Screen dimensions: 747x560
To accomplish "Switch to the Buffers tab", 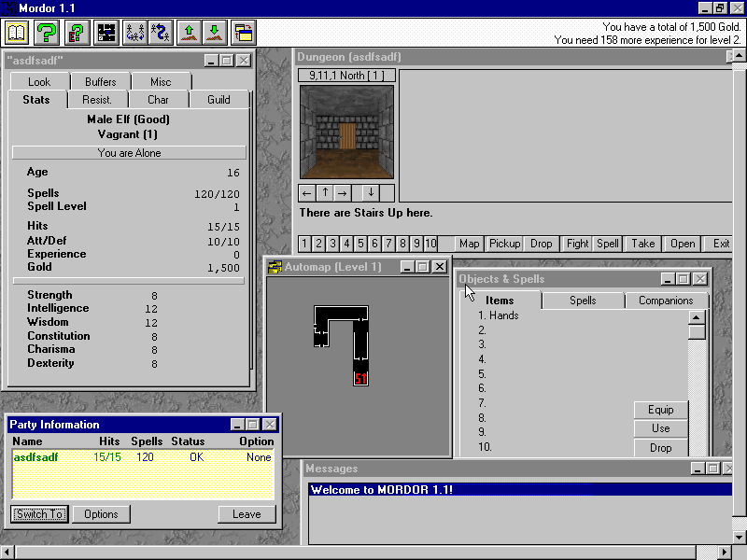I will pos(100,82).
